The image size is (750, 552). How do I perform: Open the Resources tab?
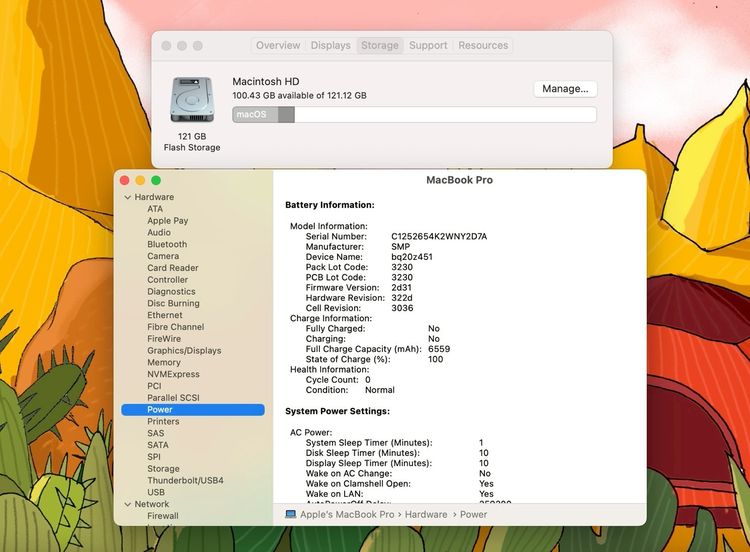pyautogui.click(x=483, y=45)
